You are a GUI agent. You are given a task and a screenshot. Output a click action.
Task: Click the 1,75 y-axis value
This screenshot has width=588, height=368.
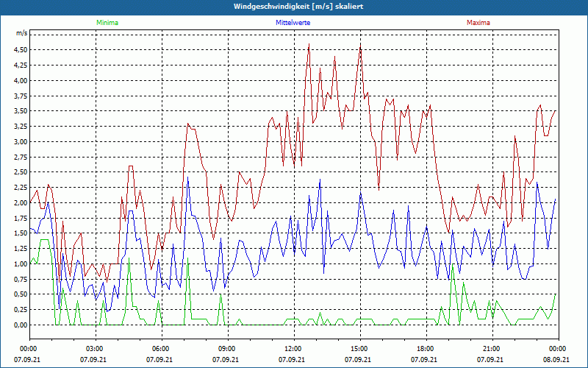click(x=21, y=218)
